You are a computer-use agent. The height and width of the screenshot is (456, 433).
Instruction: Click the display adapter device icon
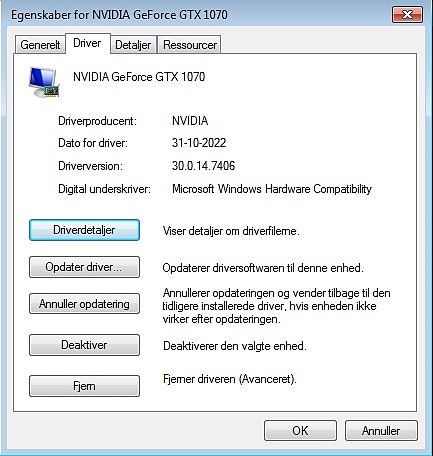point(44,82)
